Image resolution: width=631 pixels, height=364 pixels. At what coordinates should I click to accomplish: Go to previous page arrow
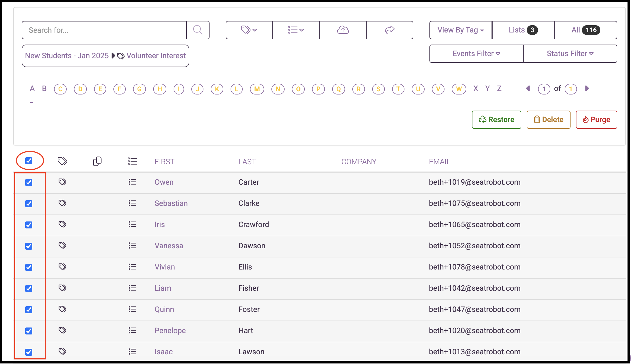[x=528, y=88]
